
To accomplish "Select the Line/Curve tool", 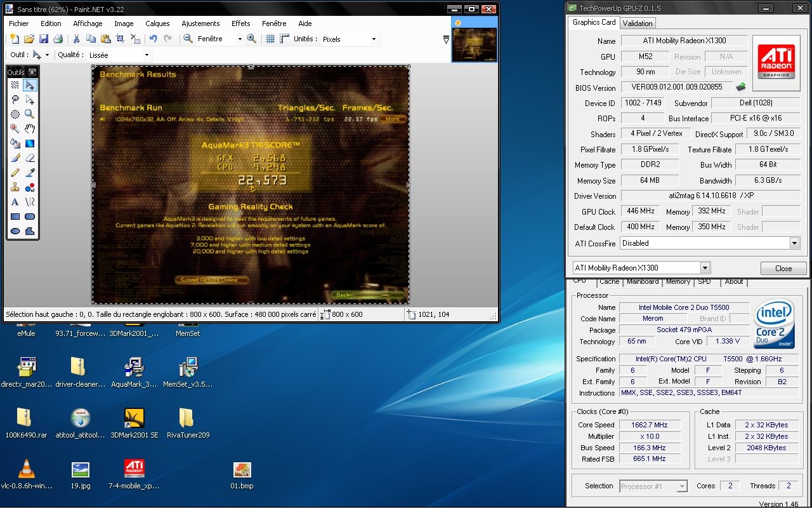I will [29, 202].
